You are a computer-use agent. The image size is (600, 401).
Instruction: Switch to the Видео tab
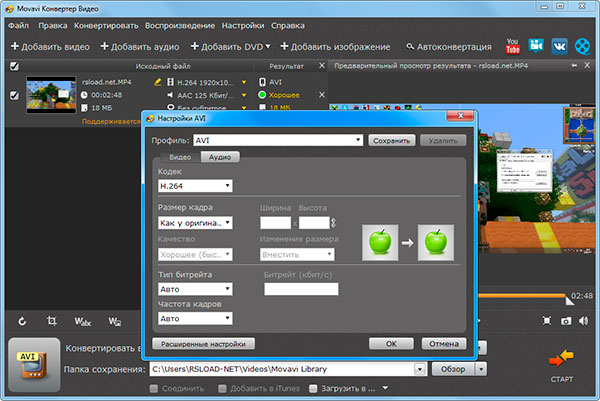pos(180,157)
